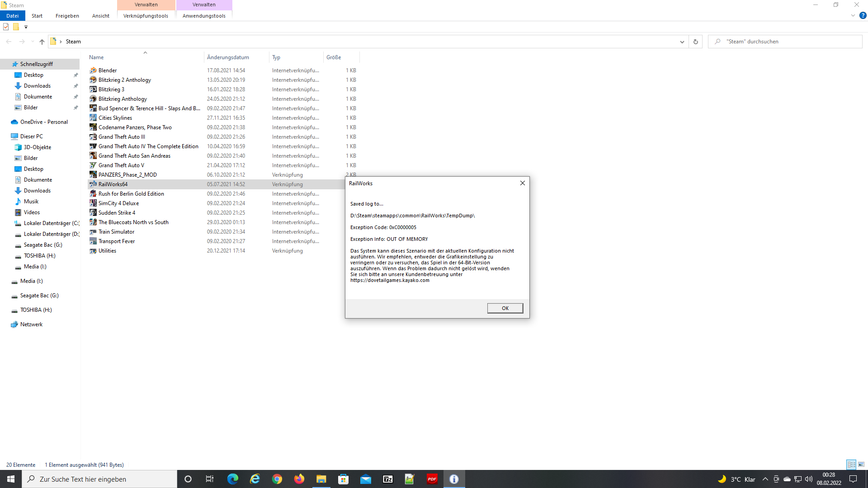Select the Blitzkrieg 2 Anthology shortcut icon

pyautogui.click(x=93, y=80)
